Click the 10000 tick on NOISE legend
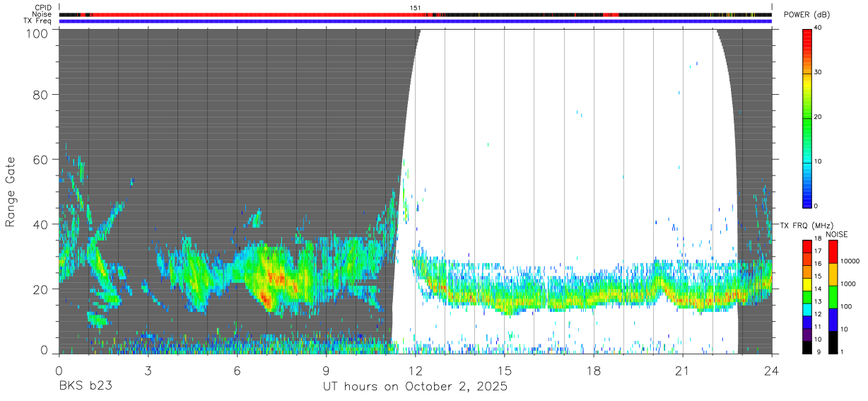 point(850,262)
